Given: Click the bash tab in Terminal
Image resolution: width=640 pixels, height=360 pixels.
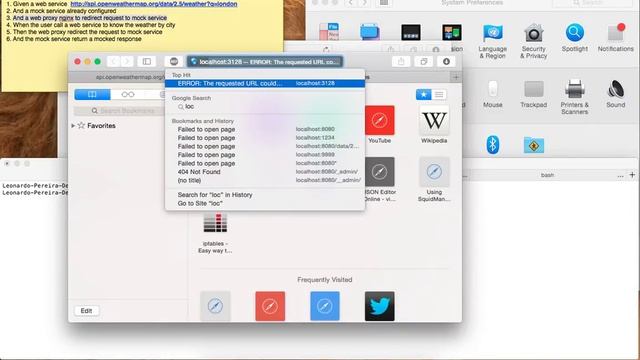Looking at the screenshot, I should (x=547, y=175).
